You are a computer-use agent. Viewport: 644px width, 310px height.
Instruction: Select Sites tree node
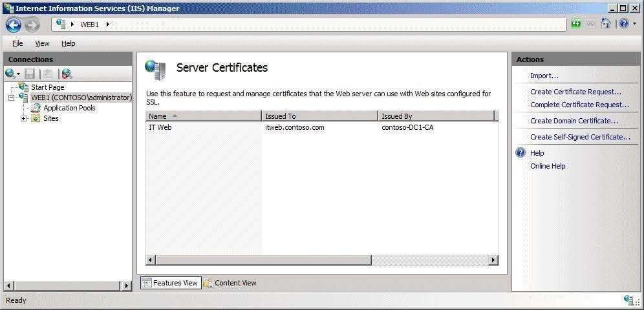click(51, 118)
